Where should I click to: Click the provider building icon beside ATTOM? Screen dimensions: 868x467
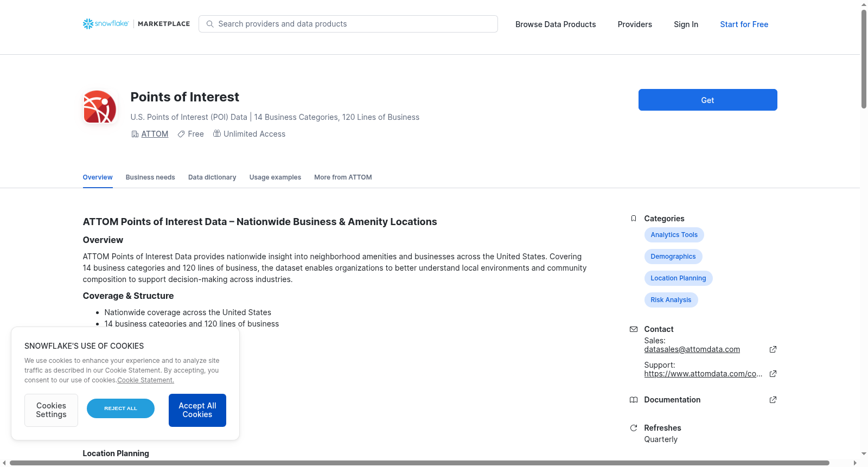135,134
